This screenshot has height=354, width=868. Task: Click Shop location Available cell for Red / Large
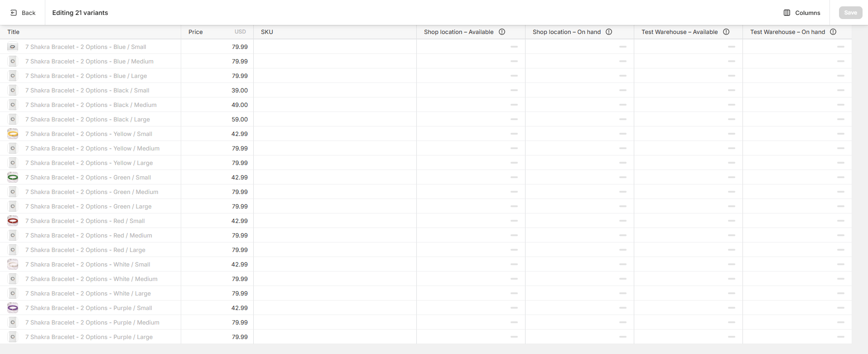[471, 250]
